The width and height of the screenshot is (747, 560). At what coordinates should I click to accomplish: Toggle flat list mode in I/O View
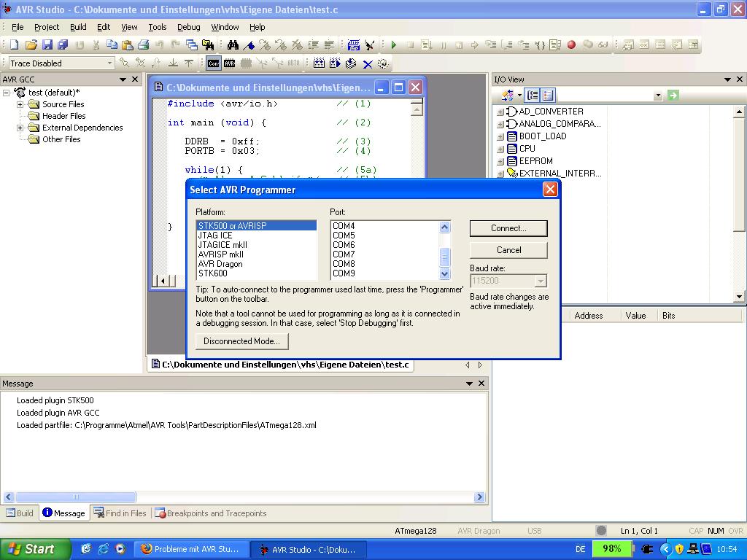click(548, 96)
